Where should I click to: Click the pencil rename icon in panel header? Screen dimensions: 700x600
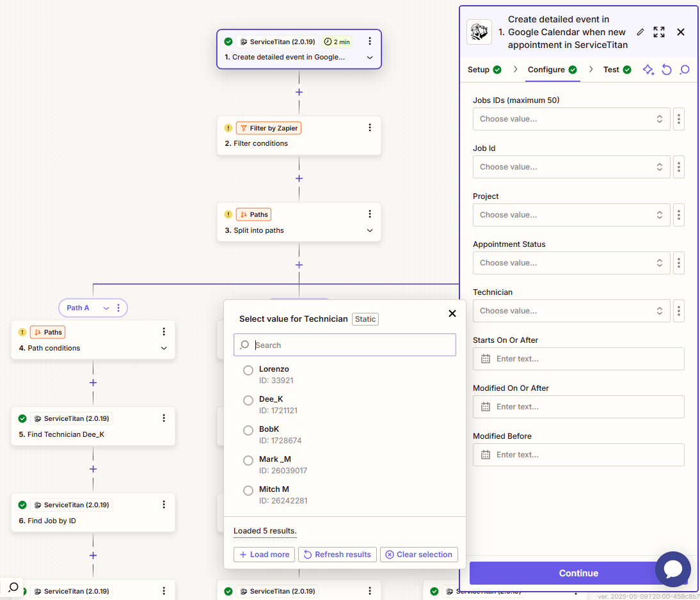click(640, 32)
